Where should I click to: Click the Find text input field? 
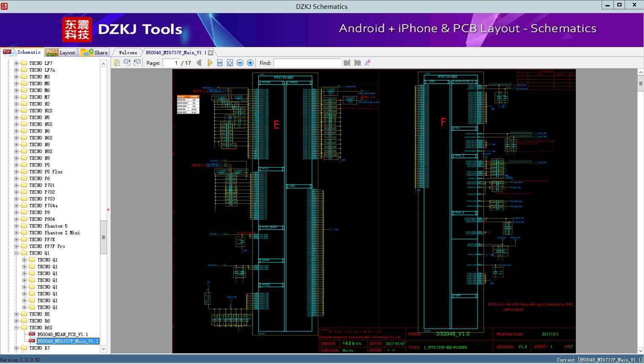[x=307, y=63]
